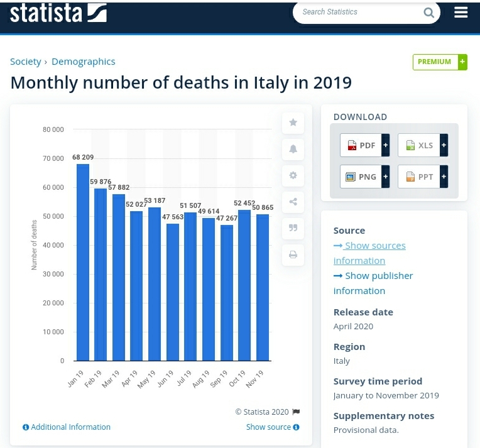Open Demographics breadcrumb link

[x=83, y=62]
